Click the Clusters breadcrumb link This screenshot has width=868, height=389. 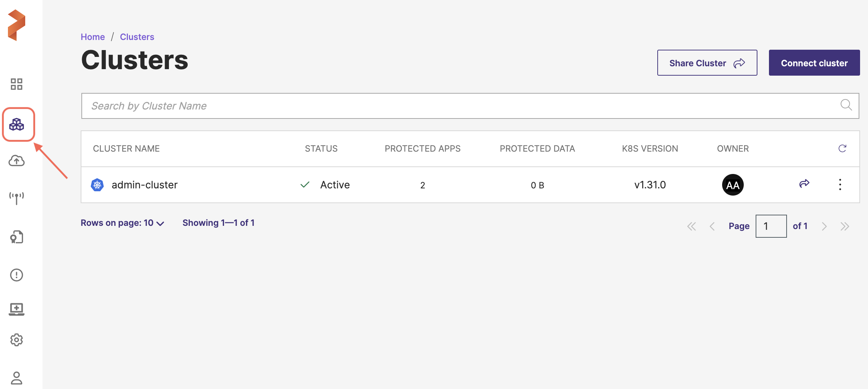click(x=137, y=37)
